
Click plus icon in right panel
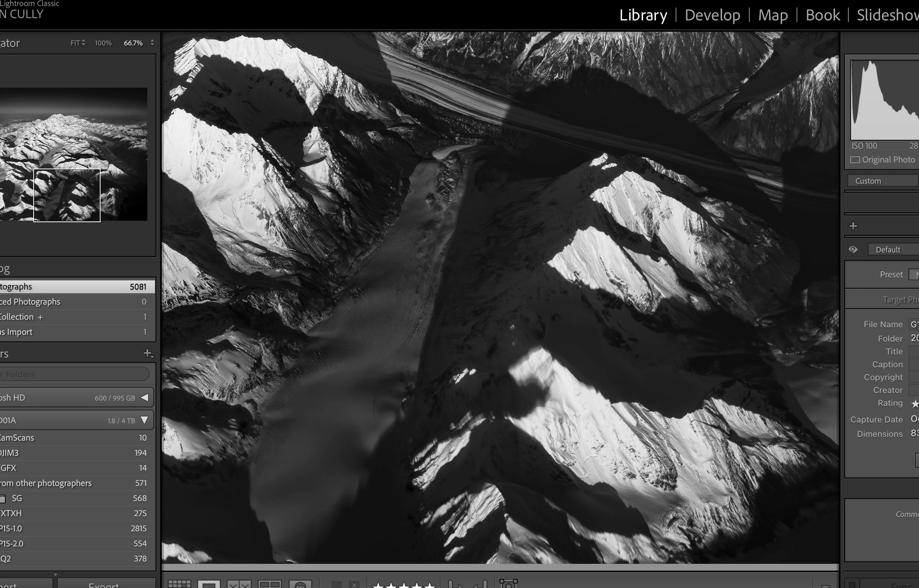pyautogui.click(x=853, y=226)
